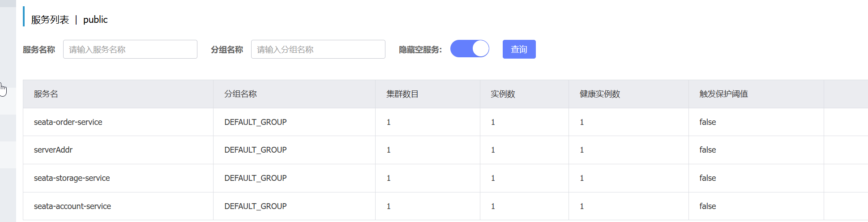Image resolution: width=868 pixels, height=222 pixels.
Task: Select the seata-storage-service row name
Action: [72, 178]
